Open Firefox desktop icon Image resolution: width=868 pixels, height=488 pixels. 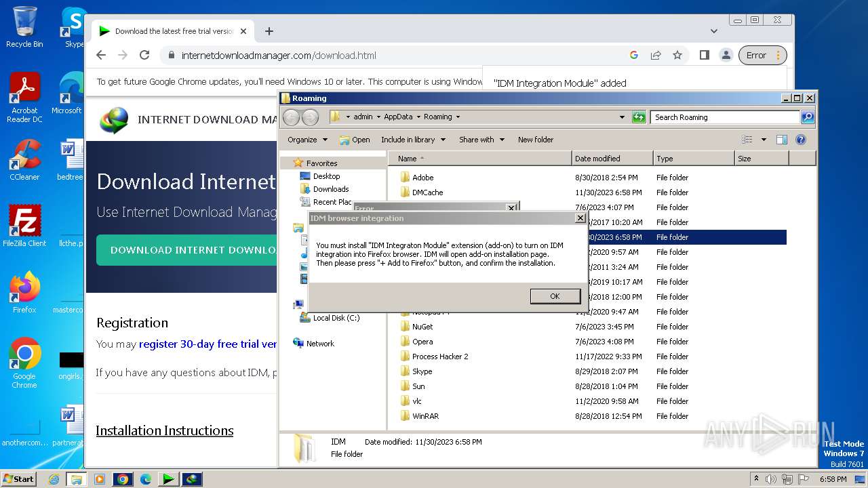(x=24, y=293)
